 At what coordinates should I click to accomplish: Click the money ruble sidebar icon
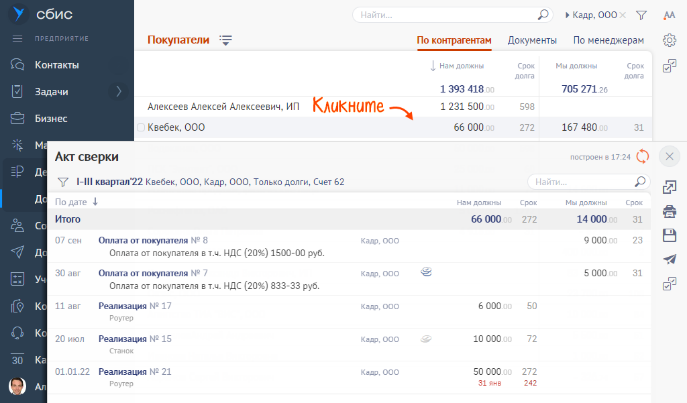(x=17, y=172)
